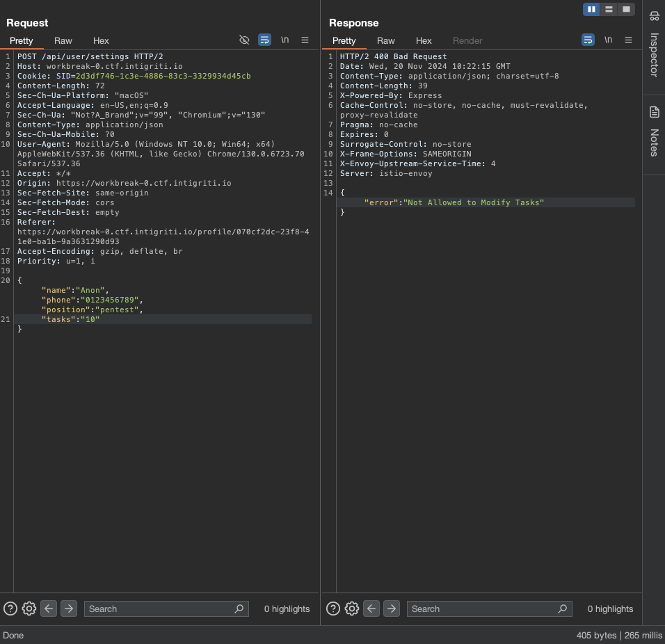
Task: Open search settings gear in Response panel
Action: 352,609
